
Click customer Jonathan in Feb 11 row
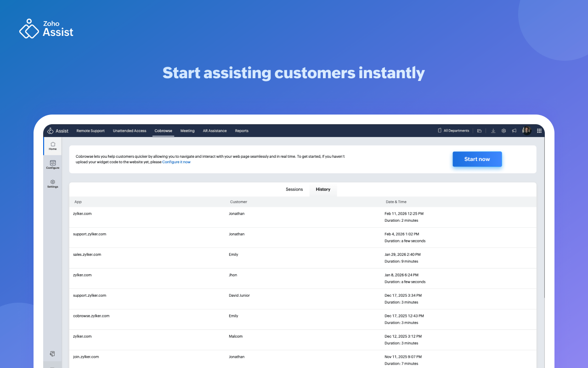(237, 214)
